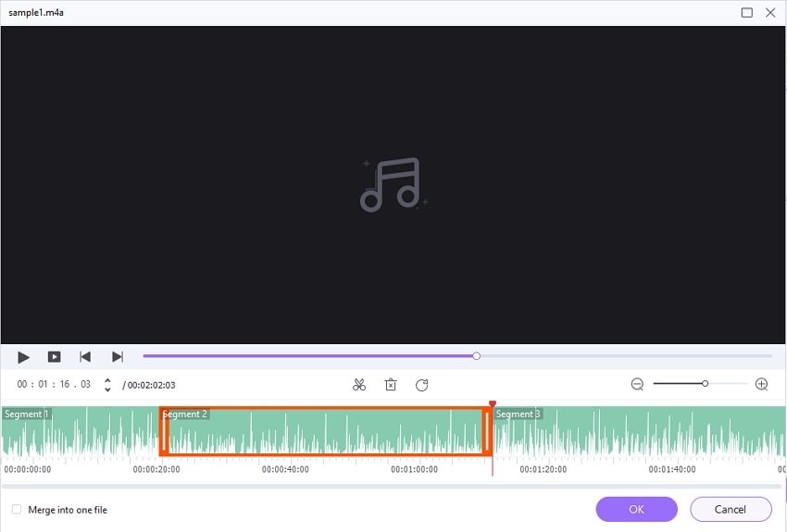This screenshot has width=787, height=532.
Task: Click the Cancel button
Action: (731, 510)
